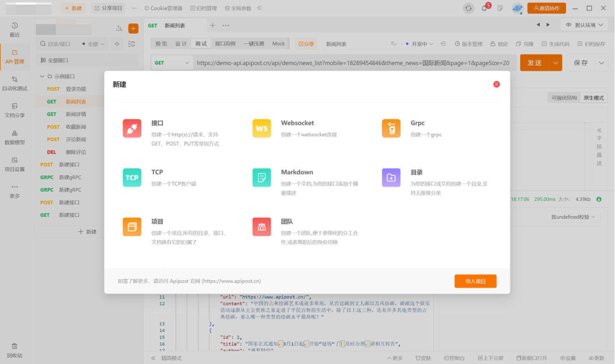Open 自动化测试 in the sidebar
Image resolution: width=615 pixels, height=364 pixels.
(x=15, y=84)
